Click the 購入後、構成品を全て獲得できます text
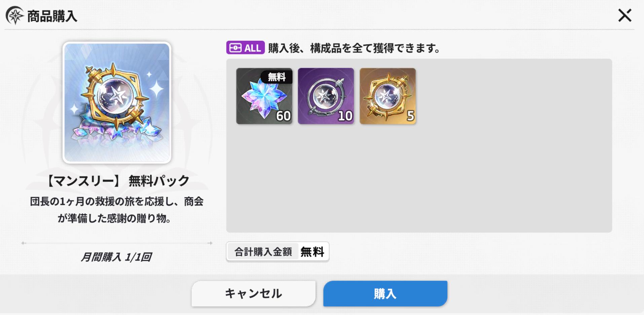 pos(354,48)
